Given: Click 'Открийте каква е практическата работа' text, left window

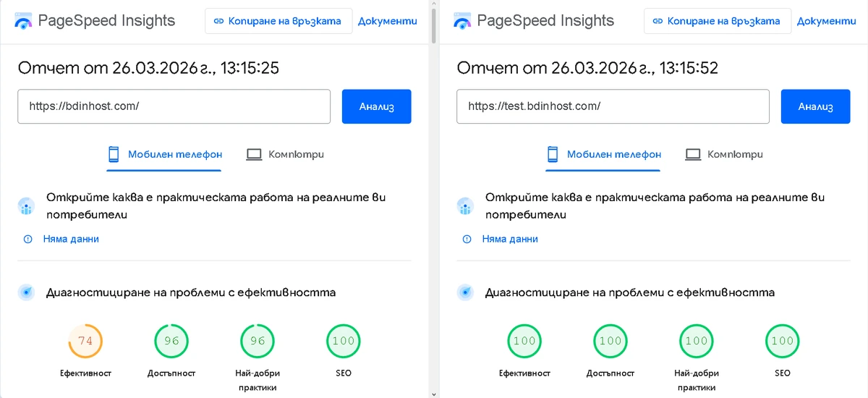Looking at the screenshot, I should coord(216,206).
